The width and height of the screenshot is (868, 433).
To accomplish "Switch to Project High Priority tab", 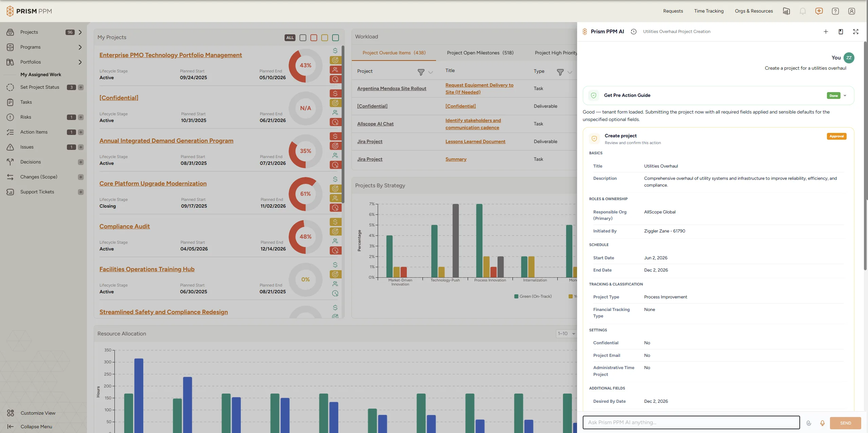I will [x=556, y=53].
